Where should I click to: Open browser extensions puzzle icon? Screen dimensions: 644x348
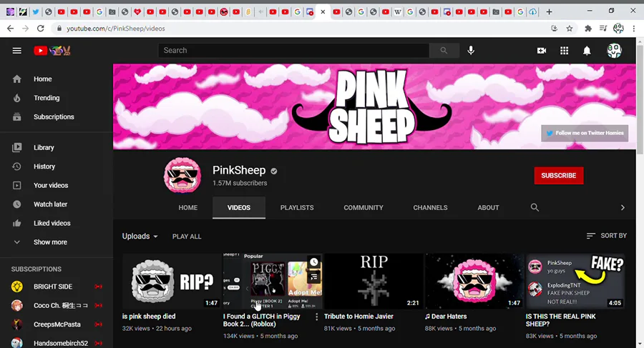588,29
